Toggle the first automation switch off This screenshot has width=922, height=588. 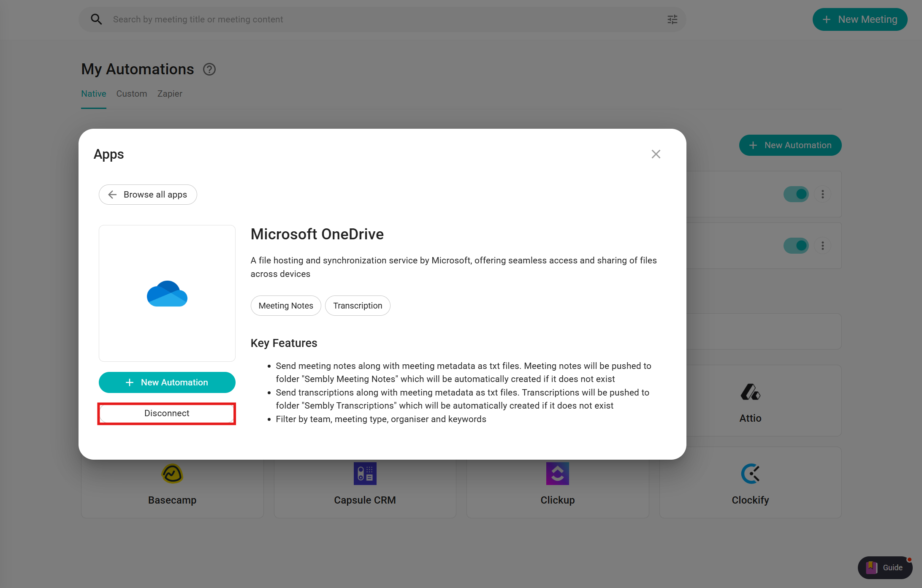point(796,194)
